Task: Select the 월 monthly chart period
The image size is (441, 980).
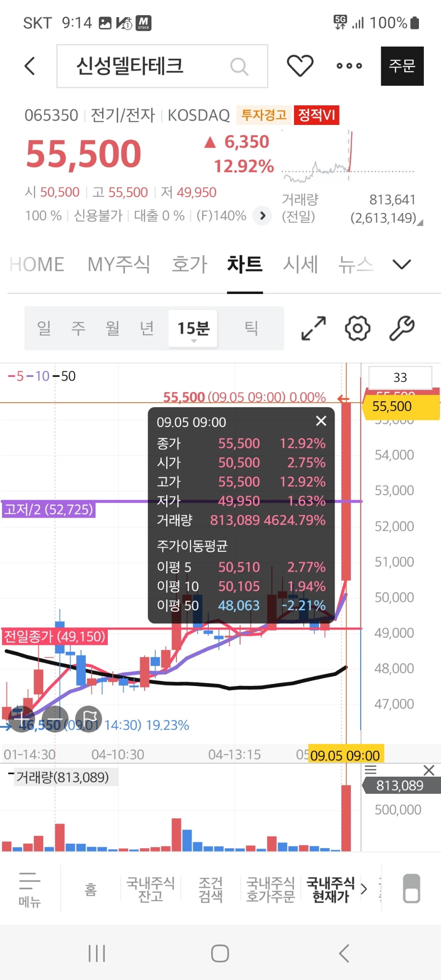Action: pos(113,328)
